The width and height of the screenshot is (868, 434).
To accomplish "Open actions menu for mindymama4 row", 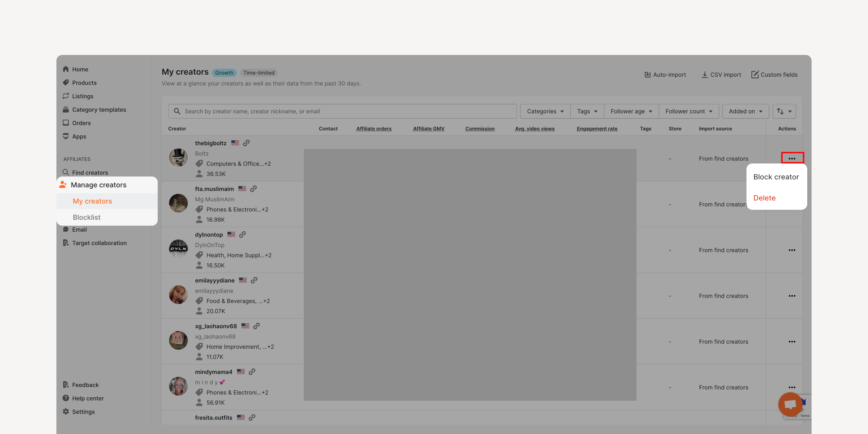I will click(x=792, y=387).
